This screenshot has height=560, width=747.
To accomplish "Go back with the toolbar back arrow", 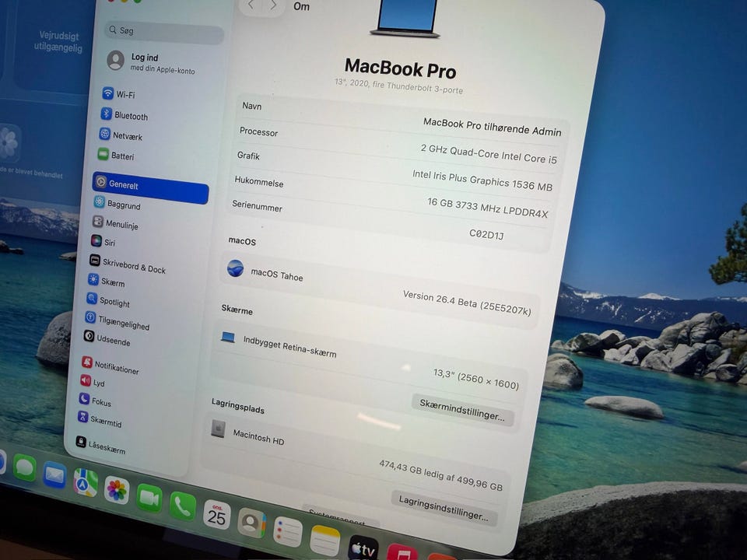I will [251, 5].
